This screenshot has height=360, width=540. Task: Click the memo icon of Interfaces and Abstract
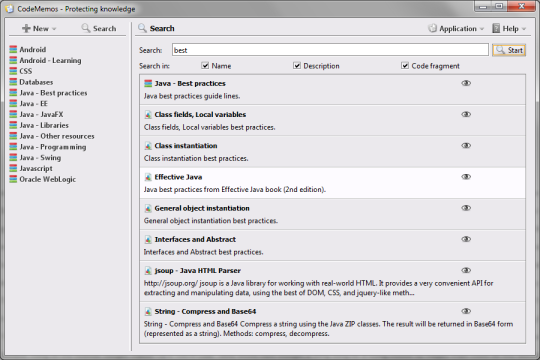(148, 239)
